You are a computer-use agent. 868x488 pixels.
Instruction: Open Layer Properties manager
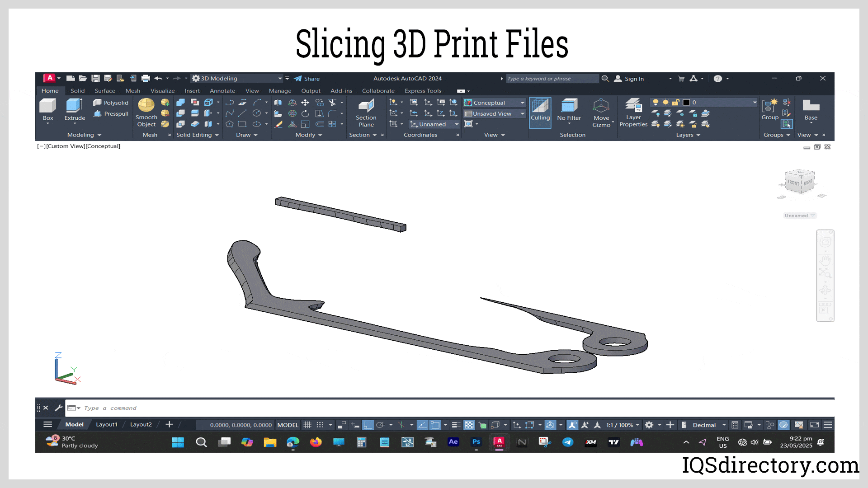[633, 106]
